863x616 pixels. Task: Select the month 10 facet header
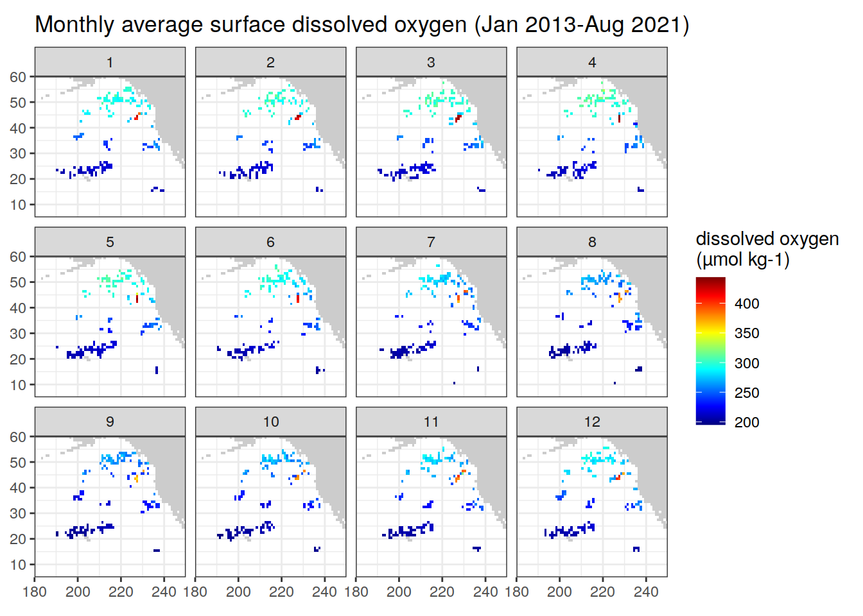[x=270, y=422]
